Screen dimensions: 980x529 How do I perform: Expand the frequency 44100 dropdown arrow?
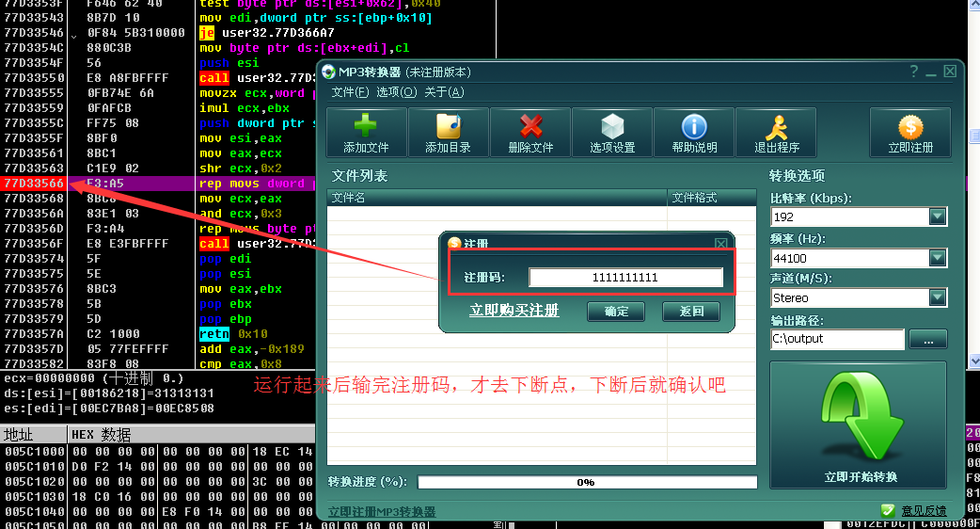coord(937,258)
